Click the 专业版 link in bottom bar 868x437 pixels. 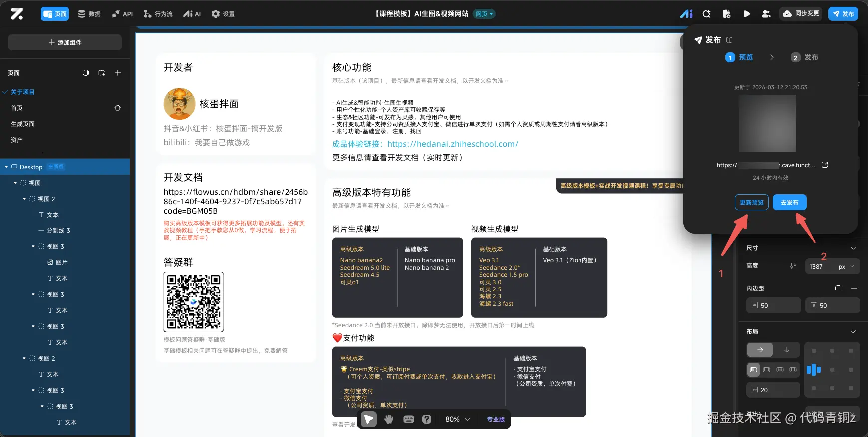tap(496, 419)
